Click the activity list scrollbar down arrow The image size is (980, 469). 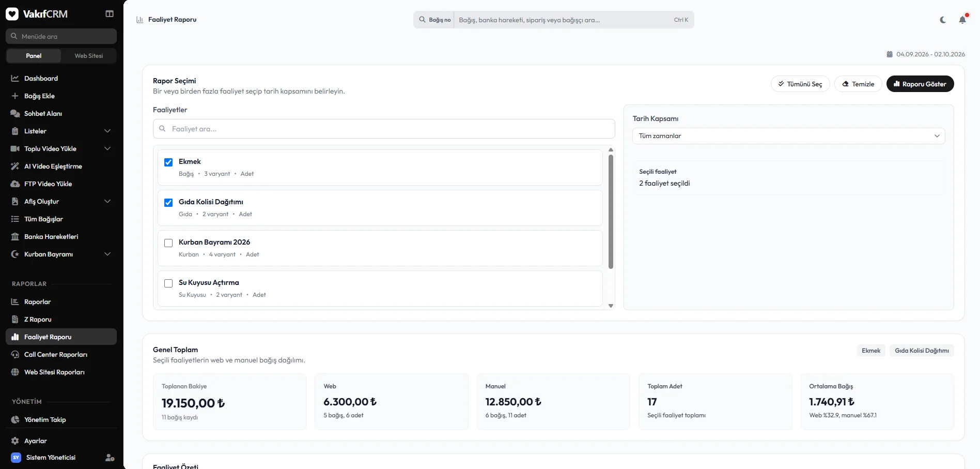coord(611,306)
